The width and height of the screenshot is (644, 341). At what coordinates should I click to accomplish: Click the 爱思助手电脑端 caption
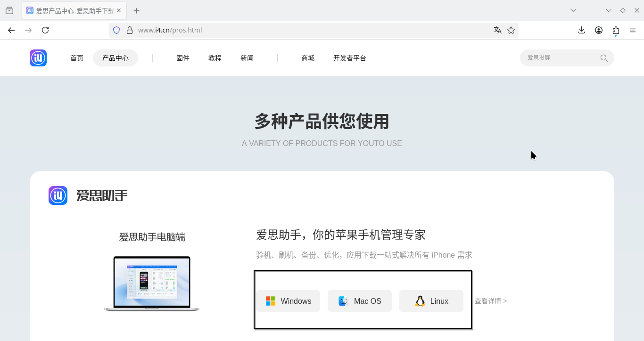tap(152, 237)
